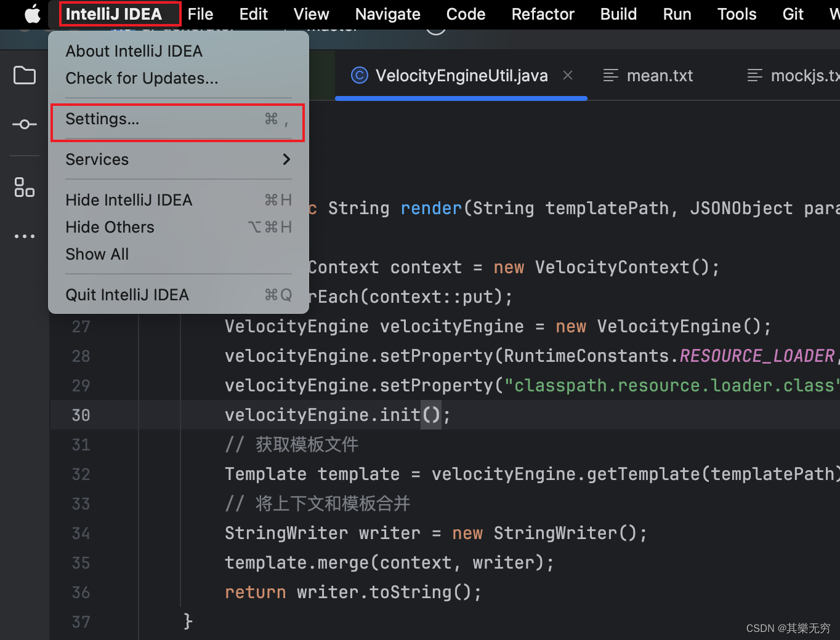Open the Run menu
Viewport: 840px width, 640px height.
(677, 14)
